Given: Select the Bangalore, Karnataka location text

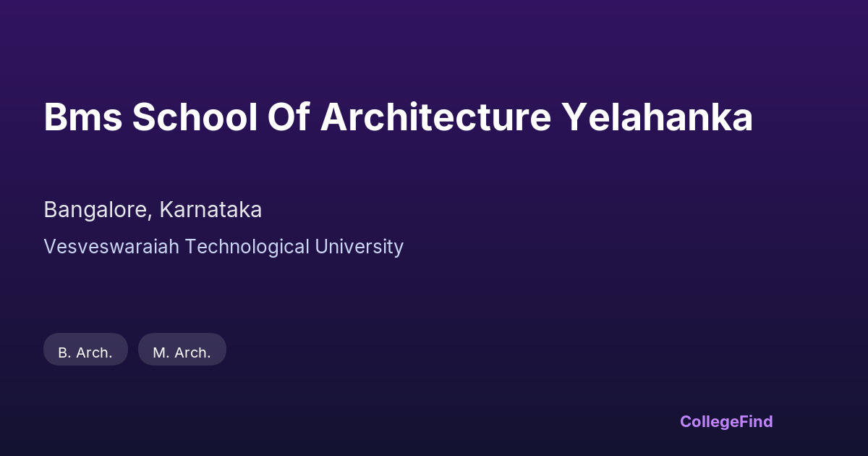Looking at the screenshot, I should (x=153, y=210).
